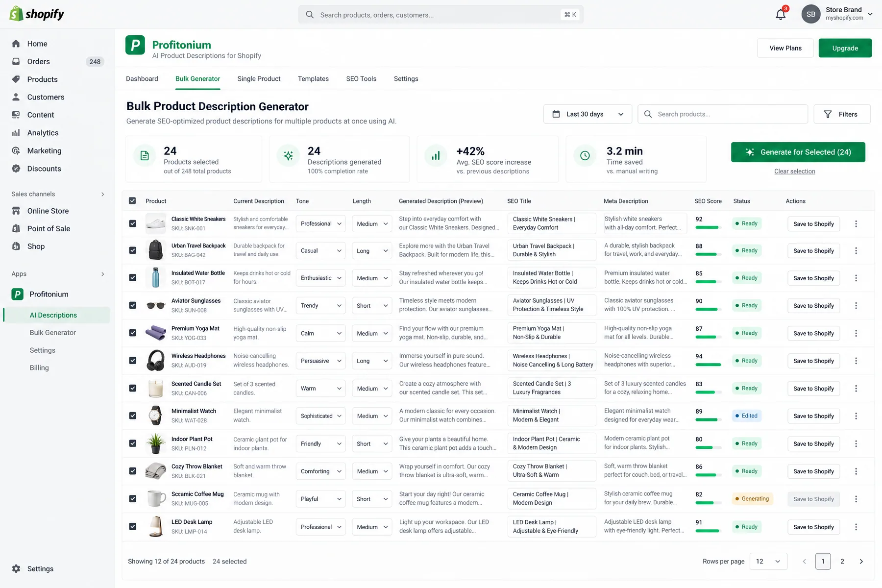Click SEO score bar for Wireless Headphones
This screenshot has width=882, height=588.
708,365
